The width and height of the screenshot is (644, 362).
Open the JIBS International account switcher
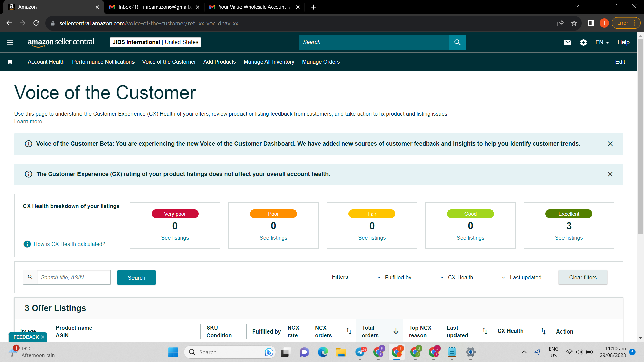pos(155,42)
